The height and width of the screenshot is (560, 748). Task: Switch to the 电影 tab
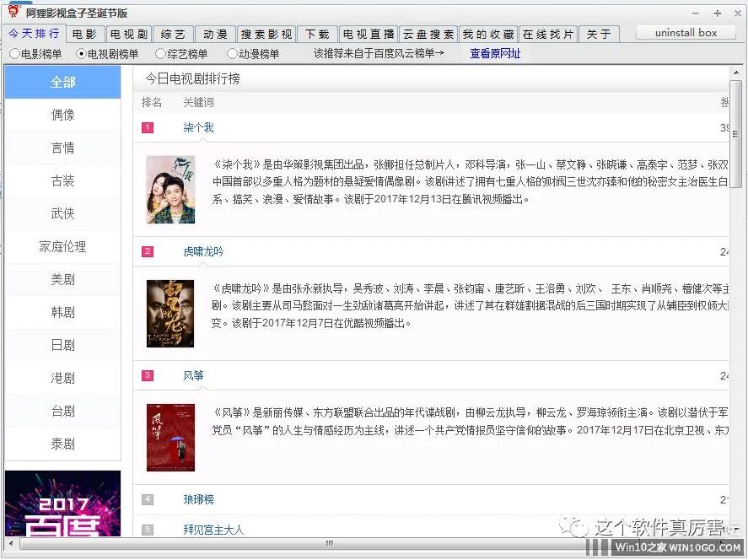(x=85, y=35)
